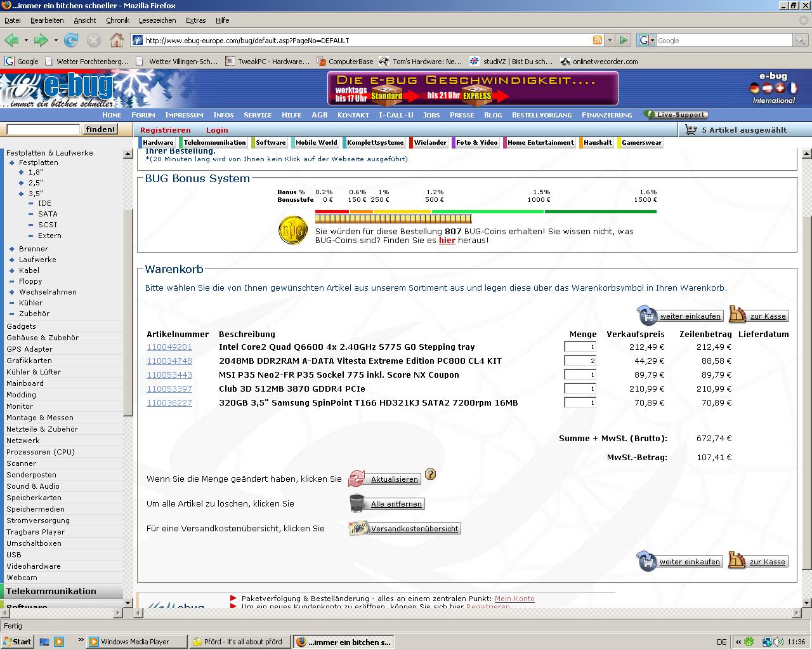
Task: Click the Firefox back arrow
Action: pyautogui.click(x=12, y=40)
